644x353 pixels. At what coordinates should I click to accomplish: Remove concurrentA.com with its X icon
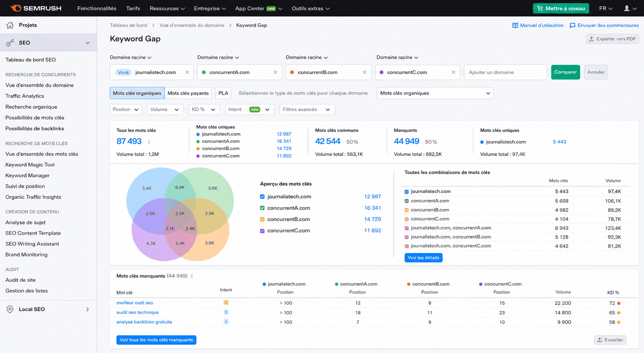coord(275,72)
